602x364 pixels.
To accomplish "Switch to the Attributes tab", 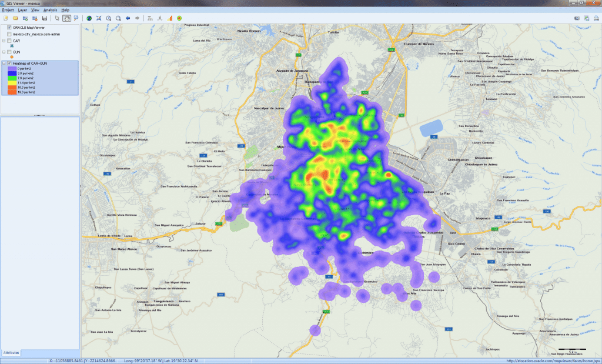I will 12,353.
